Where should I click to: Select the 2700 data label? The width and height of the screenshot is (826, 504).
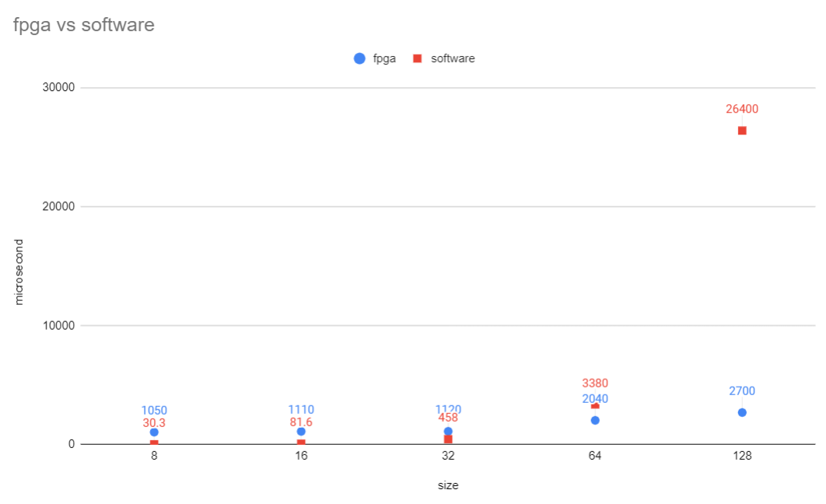pos(742,391)
